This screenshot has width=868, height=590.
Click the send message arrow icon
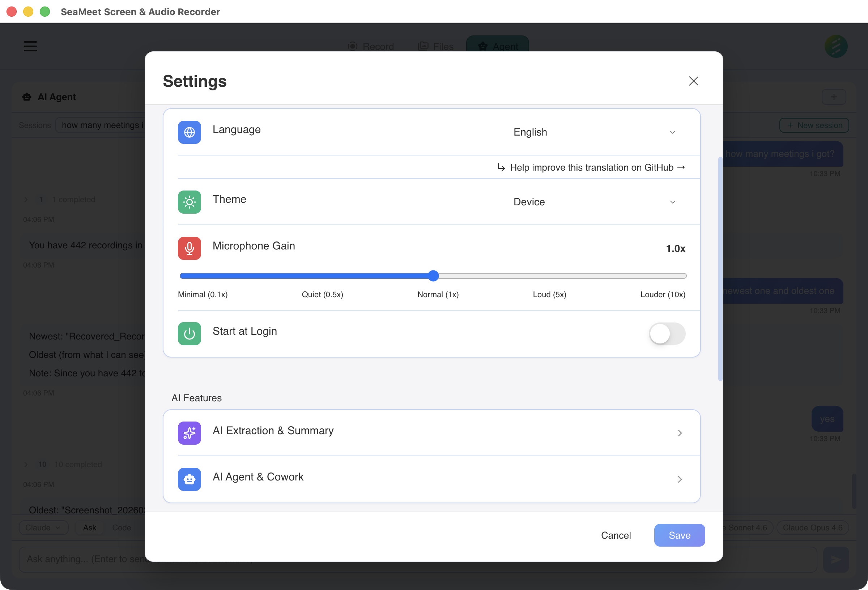[x=836, y=559]
